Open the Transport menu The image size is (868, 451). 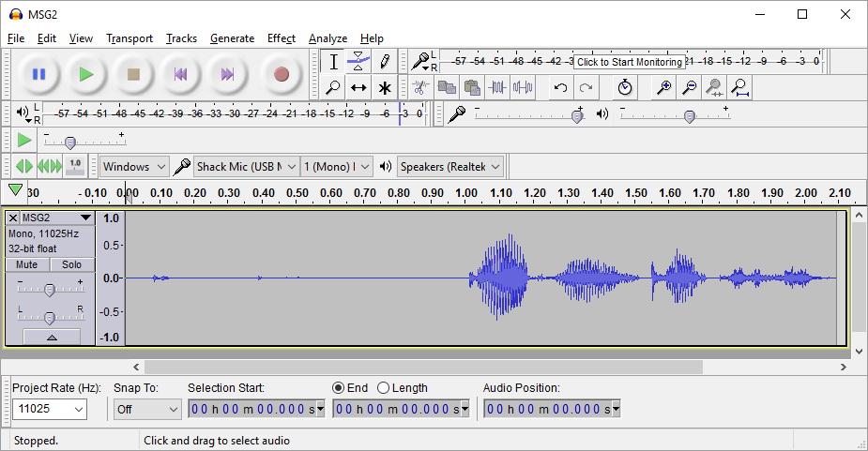[x=129, y=38]
